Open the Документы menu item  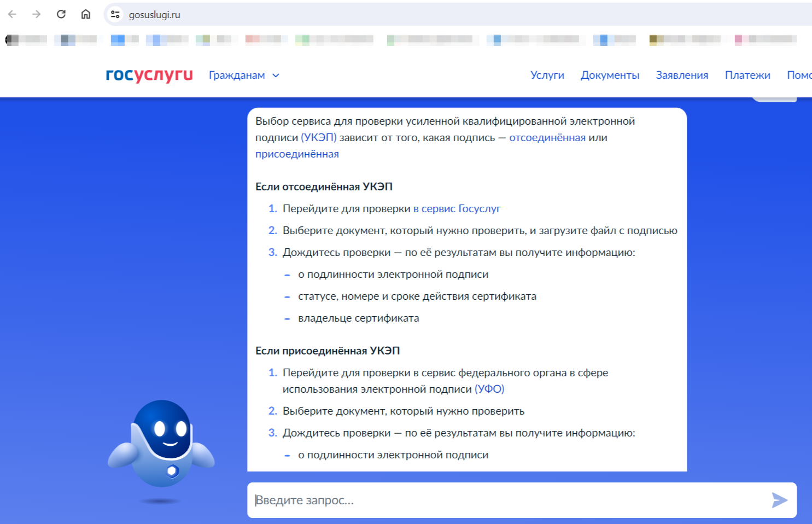(x=610, y=75)
